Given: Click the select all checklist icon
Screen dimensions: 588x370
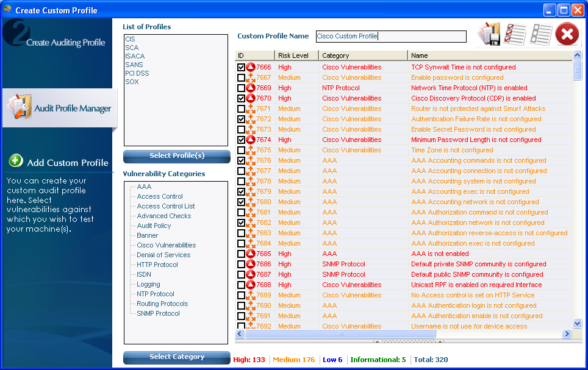Looking at the screenshot, I should click(515, 34).
